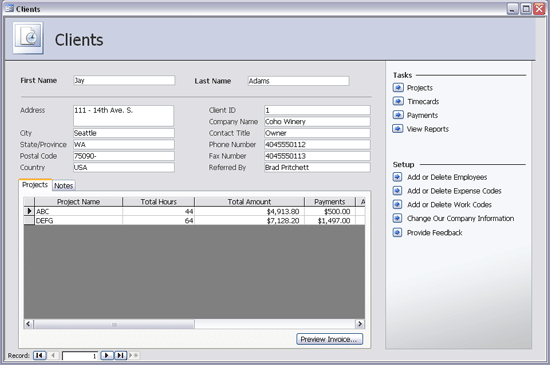
Task: Click the Company Name field
Action: pos(317,122)
